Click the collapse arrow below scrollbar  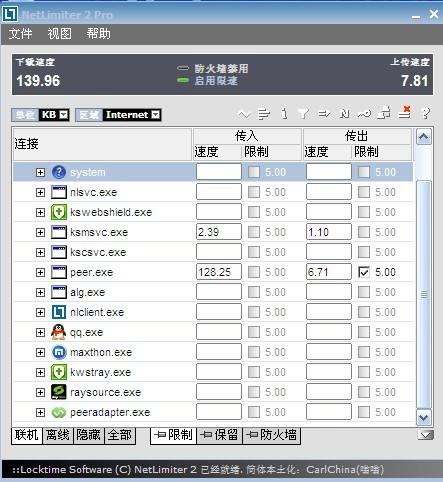coord(425,435)
